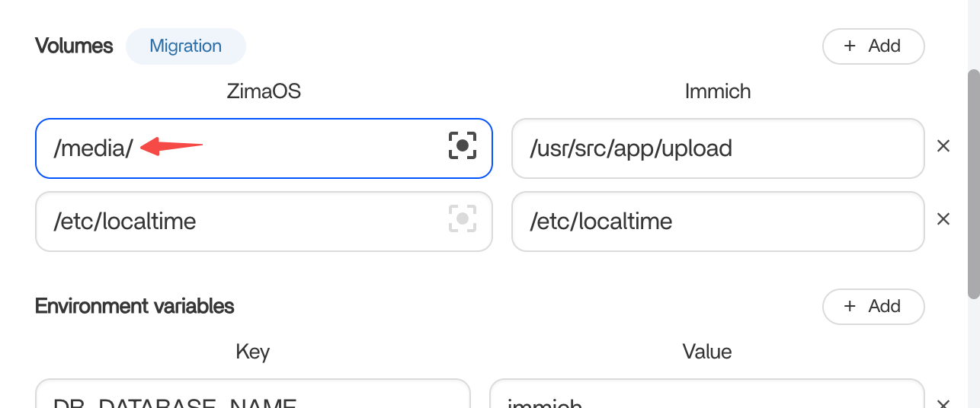Click the Environment variables heading

(135, 306)
